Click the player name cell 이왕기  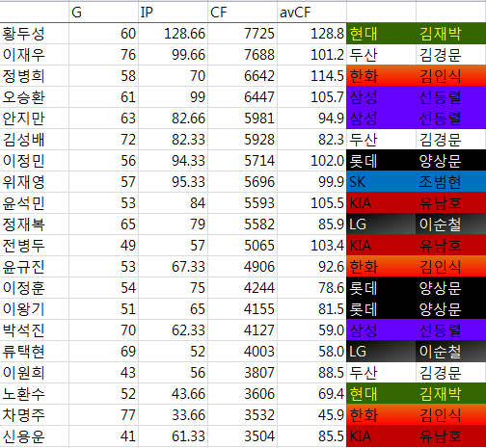(x=35, y=309)
